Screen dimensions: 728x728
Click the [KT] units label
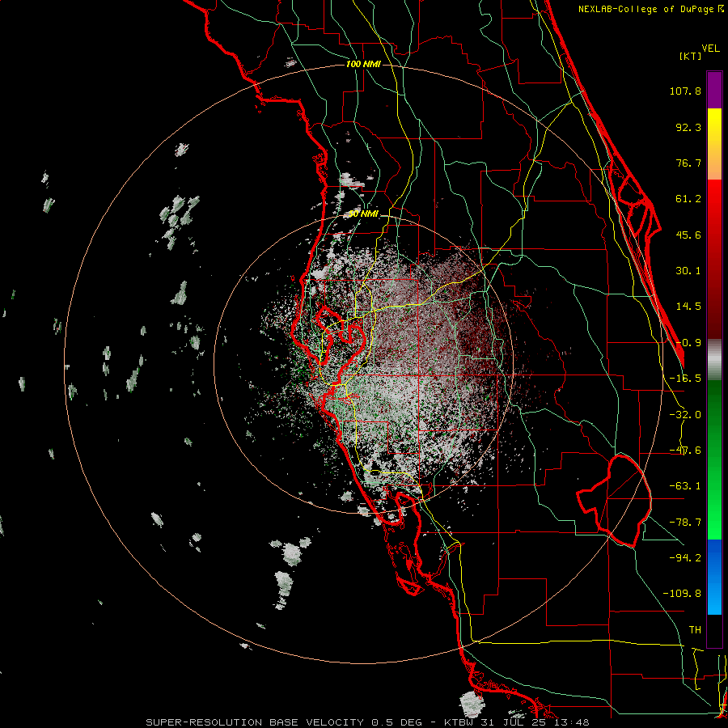(x=690, y=56)
